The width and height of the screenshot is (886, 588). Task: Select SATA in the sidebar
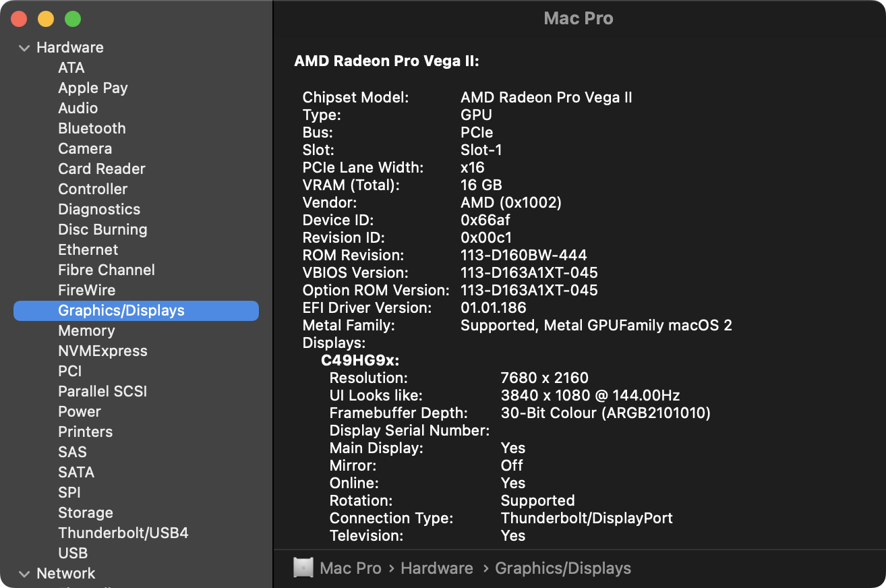coord(76,472)
